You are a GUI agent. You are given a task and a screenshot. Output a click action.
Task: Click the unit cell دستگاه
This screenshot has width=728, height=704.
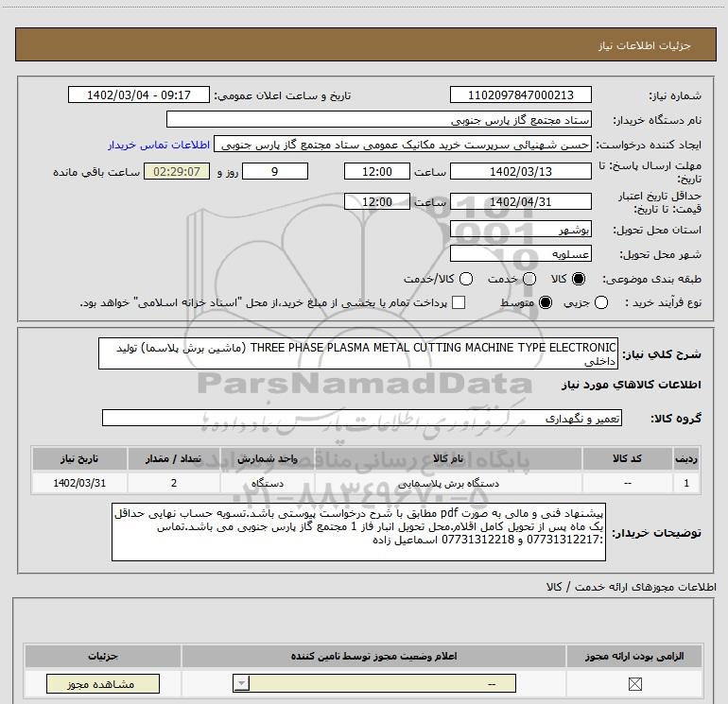click(268, 483)
